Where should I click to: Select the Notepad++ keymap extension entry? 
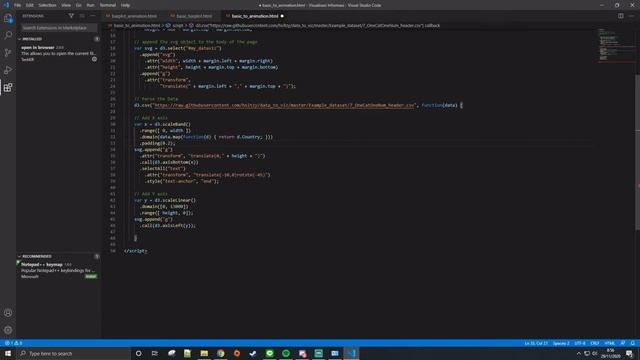point(59,270)
